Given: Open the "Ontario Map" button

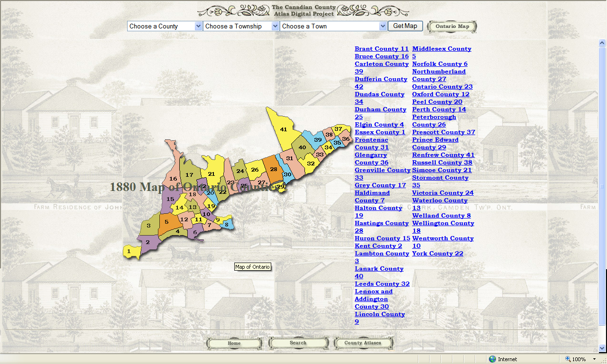Looking at the screenshot, I should coord(451,27).
